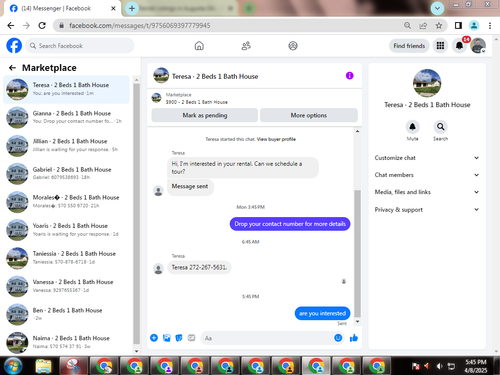500x375 pixels.
Task: Attach a photo using the image icon
Action: (x=166, y=338)
